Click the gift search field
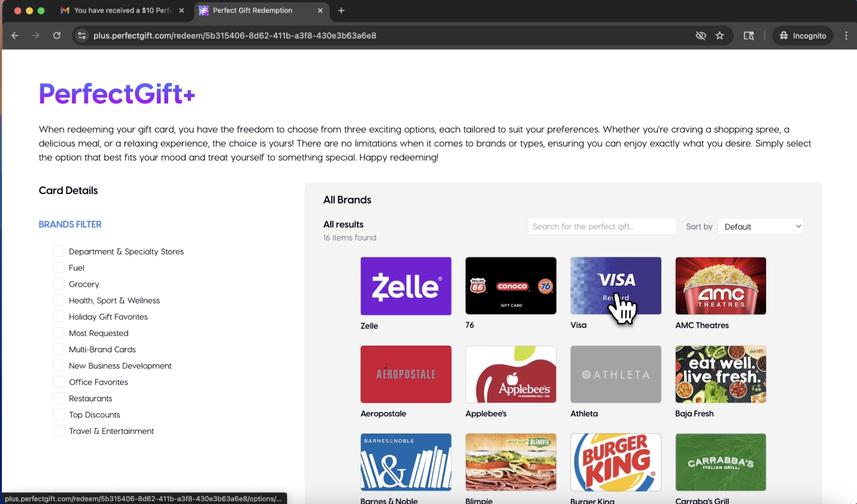Screen dimensions: 857x504 click(602, 226)
